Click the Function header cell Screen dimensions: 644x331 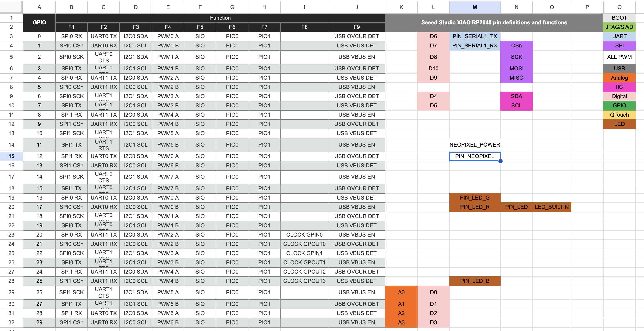(220, 18)
